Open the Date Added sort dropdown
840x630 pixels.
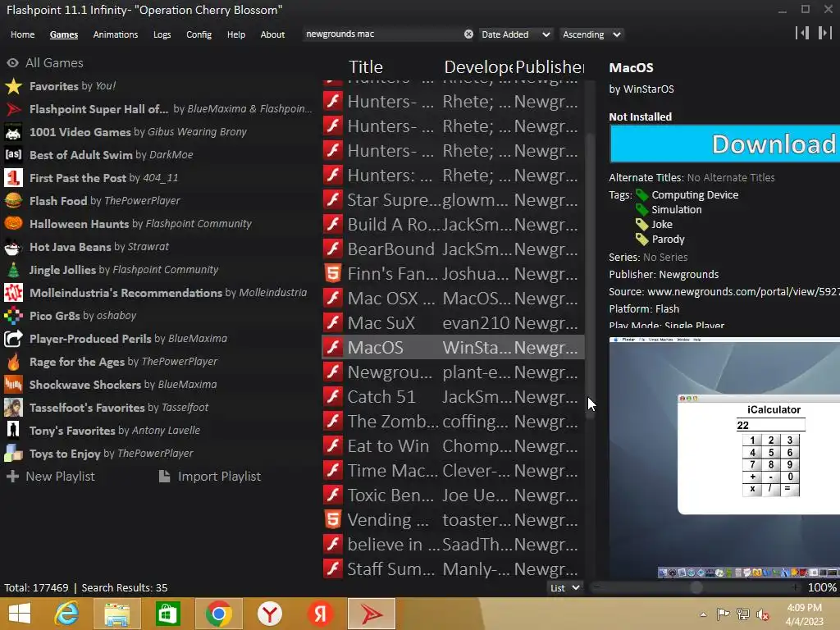point(515,34)
